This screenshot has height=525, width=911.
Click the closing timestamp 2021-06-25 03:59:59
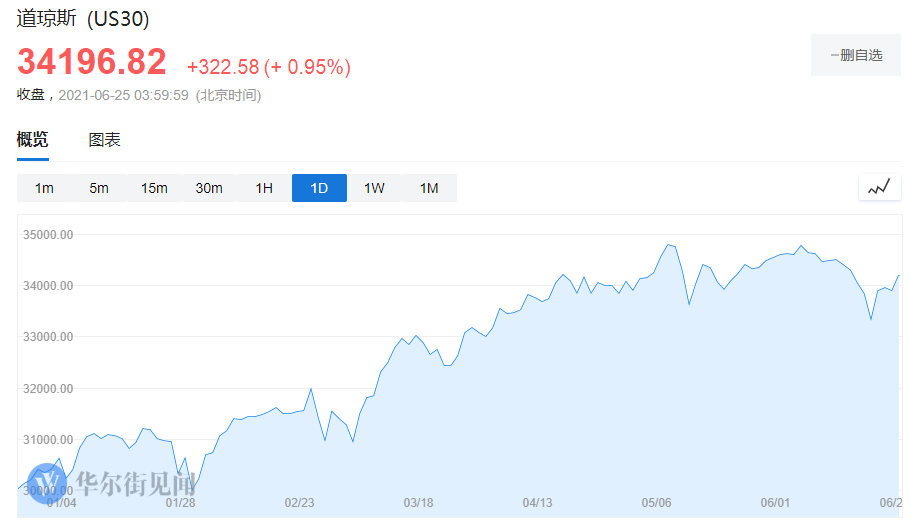tap(123, 95)
